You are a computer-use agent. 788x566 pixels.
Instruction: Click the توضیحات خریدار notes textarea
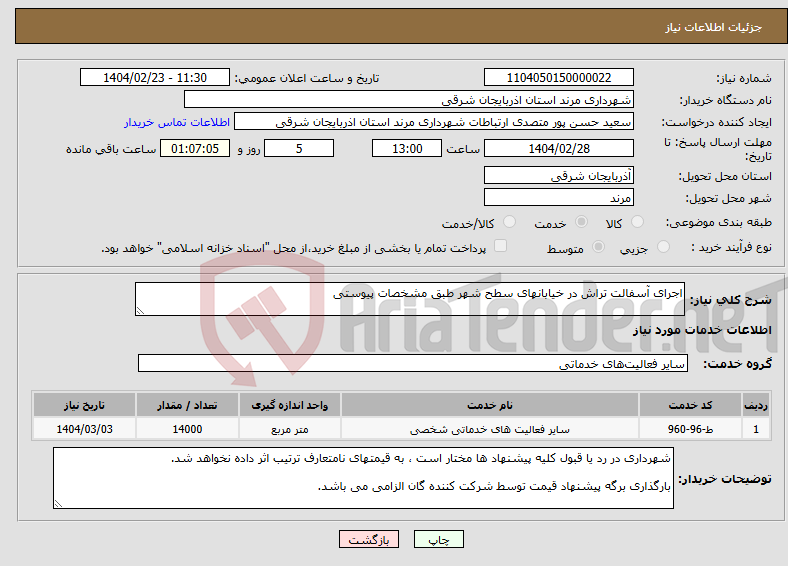pos(363,478)
